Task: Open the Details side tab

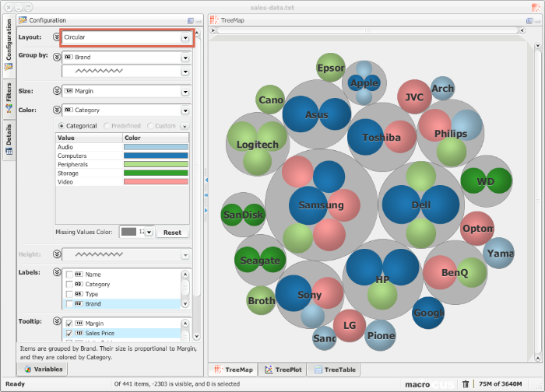Action: point(9,135)
